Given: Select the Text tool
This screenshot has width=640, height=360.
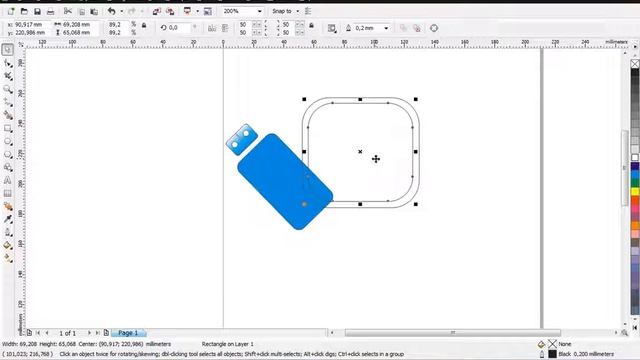Looking at the screenshot, I should (x=8, y=180).
